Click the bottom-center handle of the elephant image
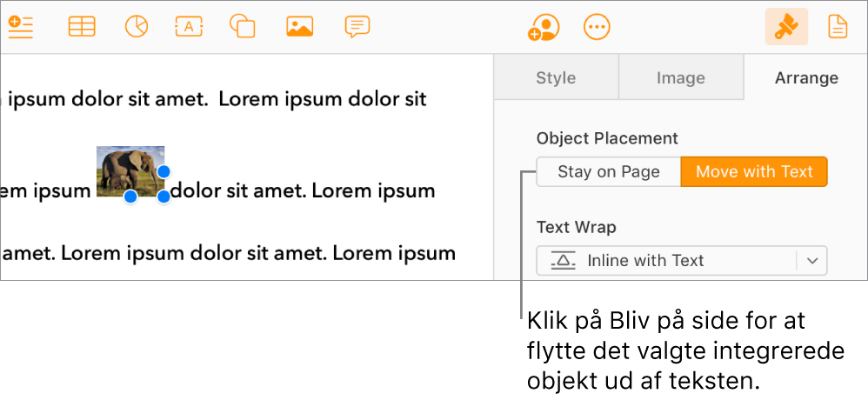 point(130,197)
